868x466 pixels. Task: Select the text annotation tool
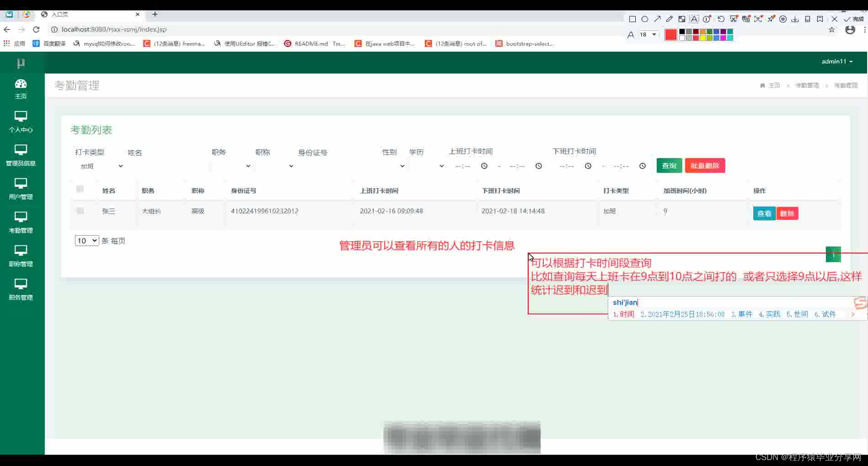694,19
